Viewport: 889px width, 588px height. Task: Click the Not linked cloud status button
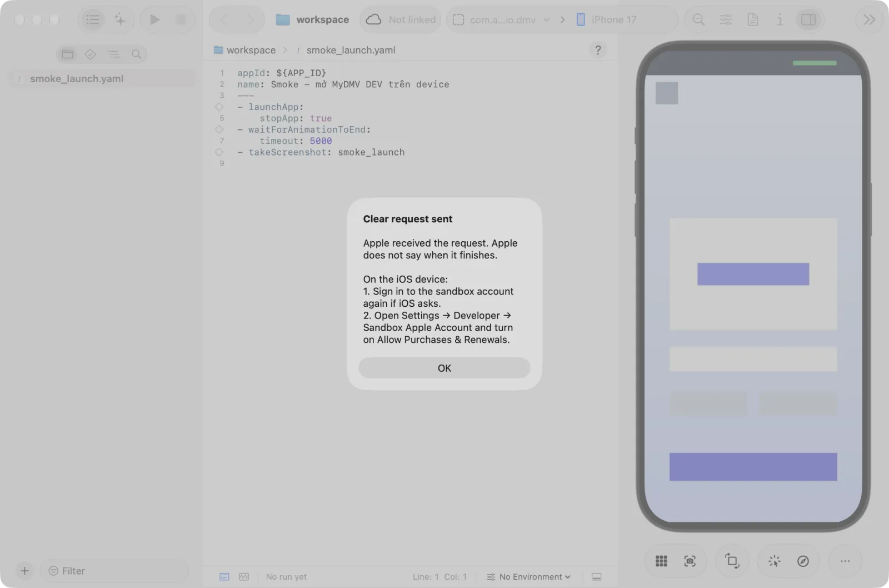click(401, 19)
